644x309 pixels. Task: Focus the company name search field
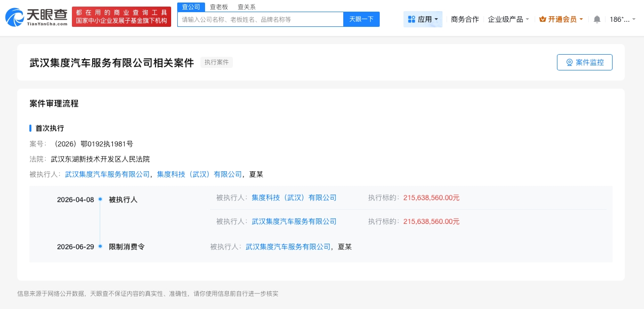click(260, 19)
